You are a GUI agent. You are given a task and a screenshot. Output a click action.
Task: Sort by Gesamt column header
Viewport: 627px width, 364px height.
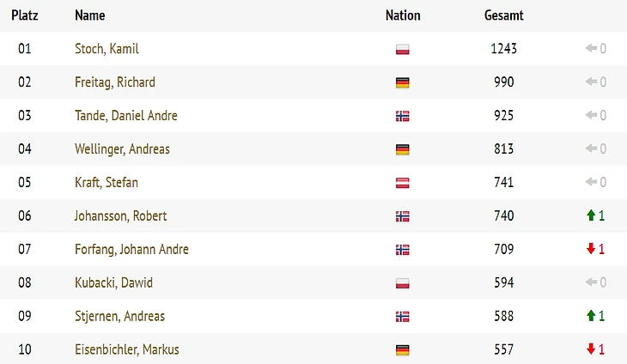point(503,15)
